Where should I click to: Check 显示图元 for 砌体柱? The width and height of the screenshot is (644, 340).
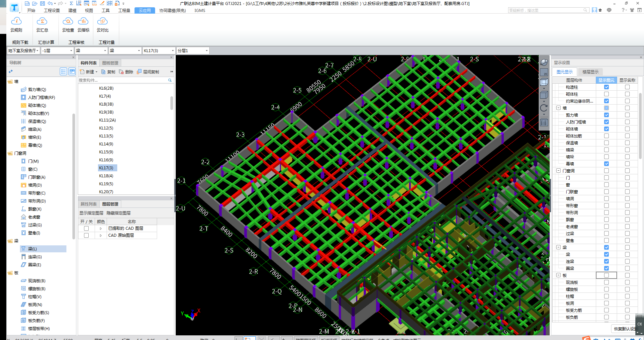[x=606, y=94]
